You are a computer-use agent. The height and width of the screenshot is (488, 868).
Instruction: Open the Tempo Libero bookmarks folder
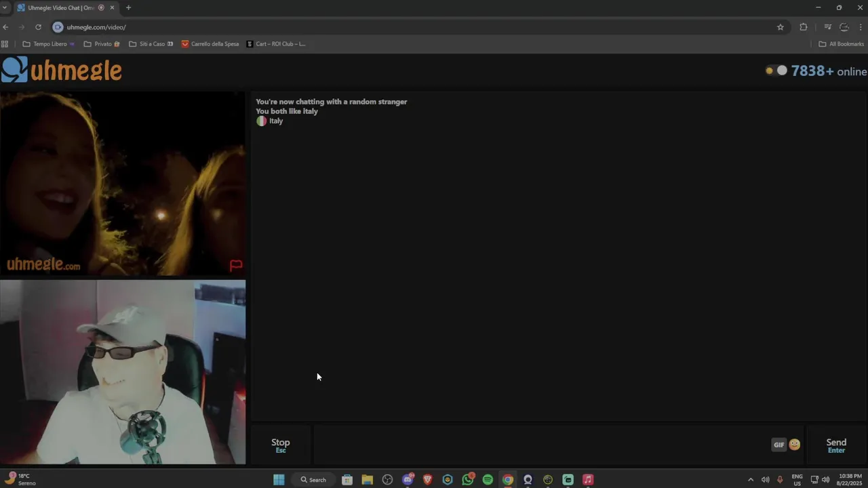coord(49,44)
